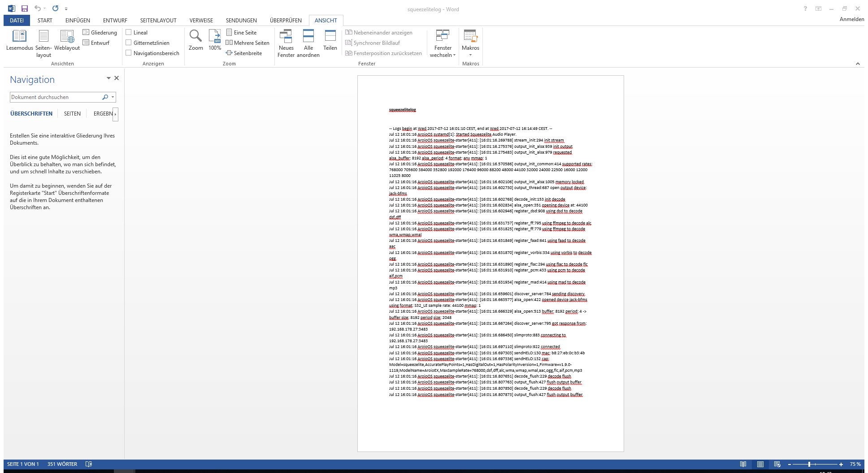Click search magnifier in Navigation
Viewport: 868px width, 473px height.
[x=105, y=97]
